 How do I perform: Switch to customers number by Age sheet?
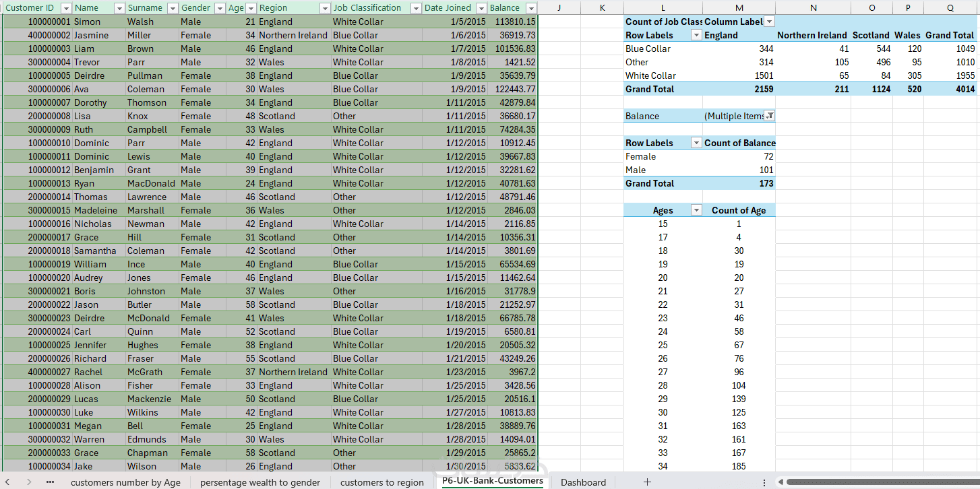coord(125,482)
